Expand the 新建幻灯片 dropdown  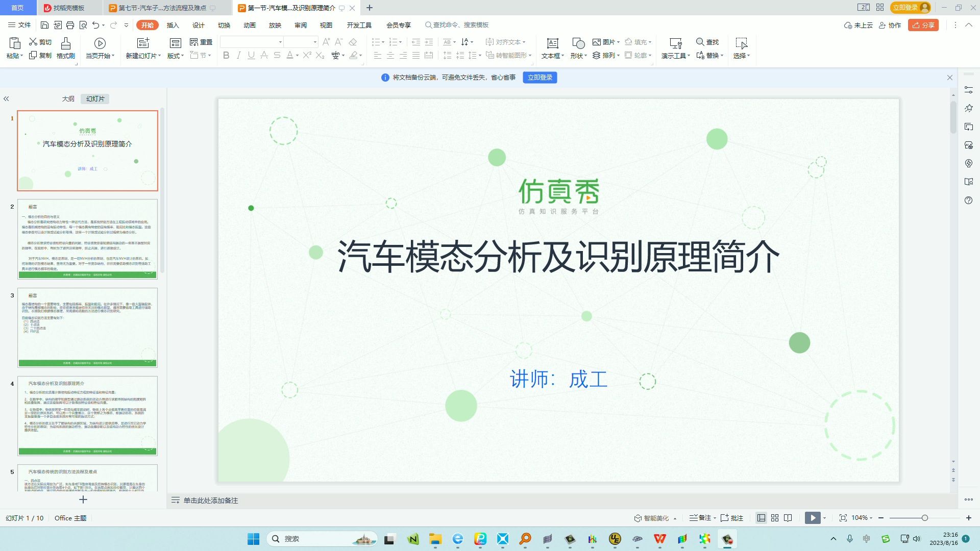[160, 56]
